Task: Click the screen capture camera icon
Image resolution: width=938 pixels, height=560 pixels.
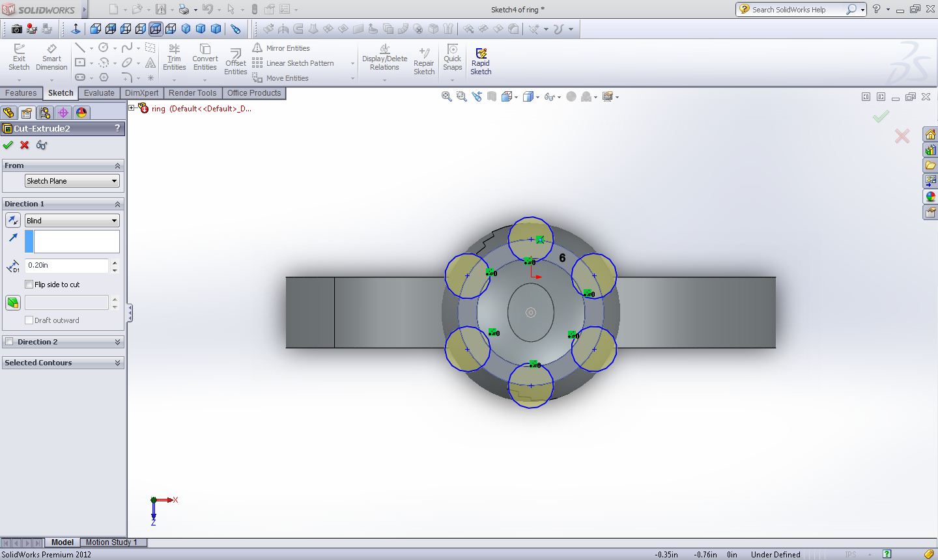Action: click(x=17, y=29)
